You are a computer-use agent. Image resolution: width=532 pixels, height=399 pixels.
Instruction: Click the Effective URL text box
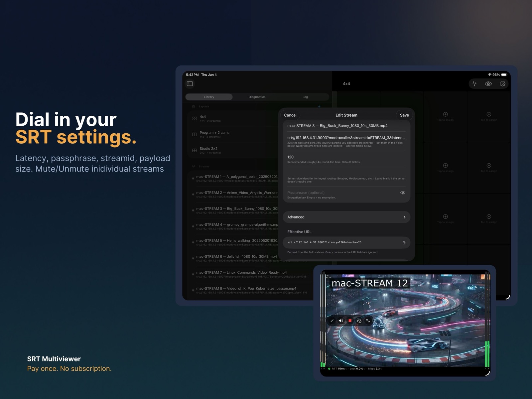pyautogui.click(x=346, y=242)
